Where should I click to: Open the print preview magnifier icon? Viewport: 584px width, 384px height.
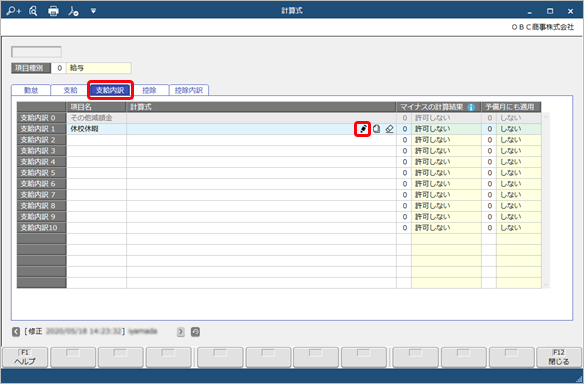[x=33, y=11]
